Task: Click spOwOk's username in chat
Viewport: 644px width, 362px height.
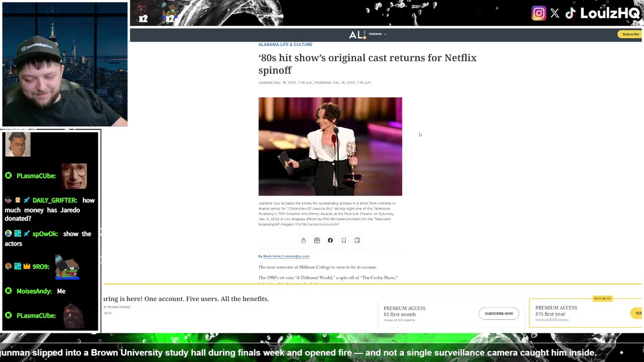Action: point(45,234)
